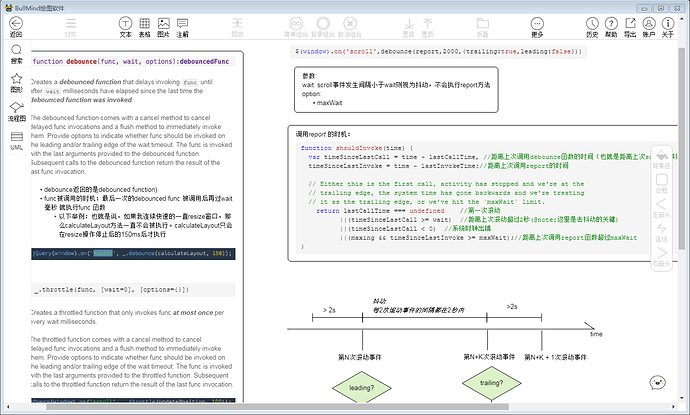Export the document via 导出 icon

[630, 27]
